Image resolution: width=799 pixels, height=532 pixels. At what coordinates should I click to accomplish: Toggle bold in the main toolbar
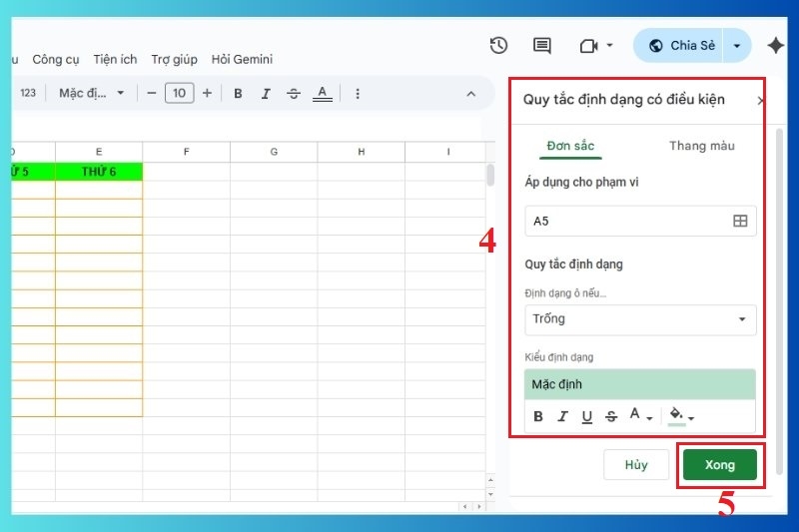click(238, 94)
